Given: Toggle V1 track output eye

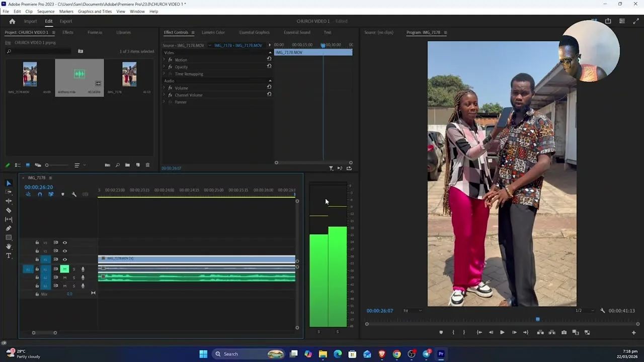Looking at the screenshot, I should pos(64,259).
